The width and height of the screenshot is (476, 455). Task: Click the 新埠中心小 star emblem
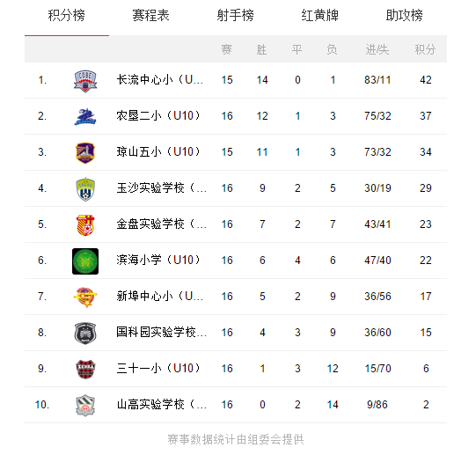click(85, 297)
